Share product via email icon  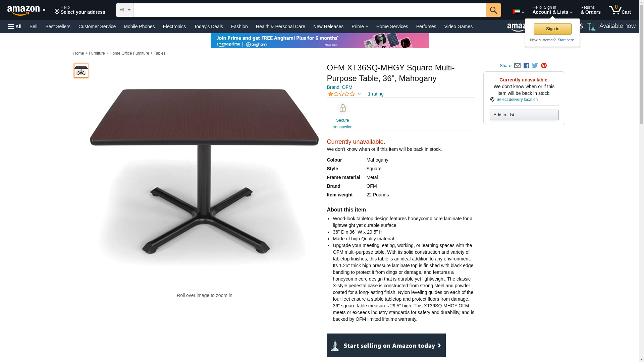[x=517, y=66]
